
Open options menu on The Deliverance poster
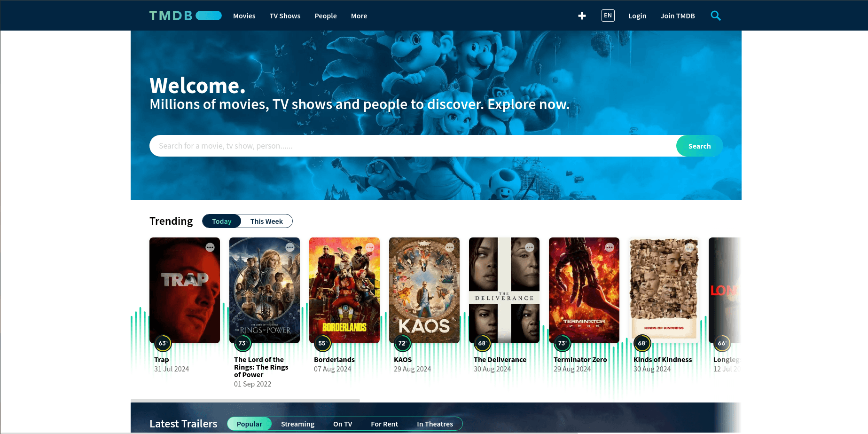(530, 247)
